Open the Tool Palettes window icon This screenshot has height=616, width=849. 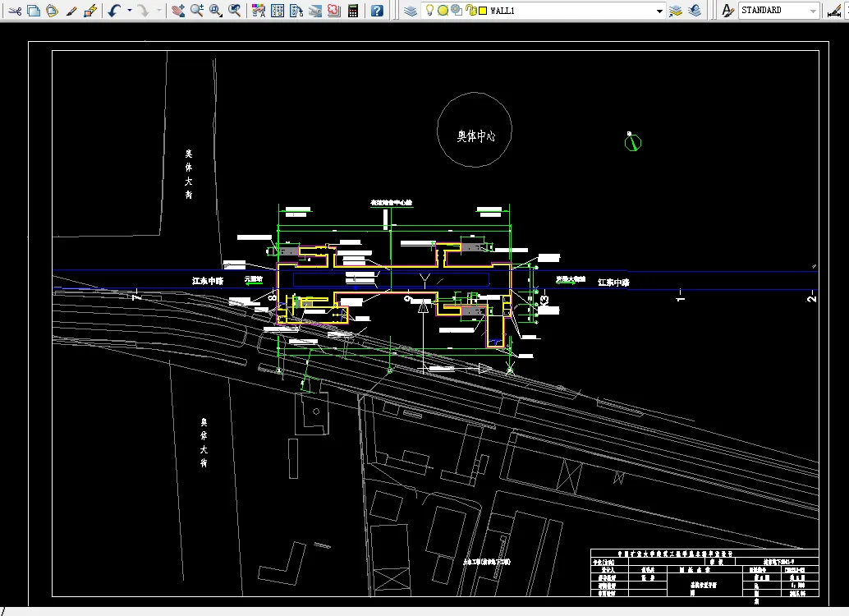pyautogui.click(x=296, y=11)
